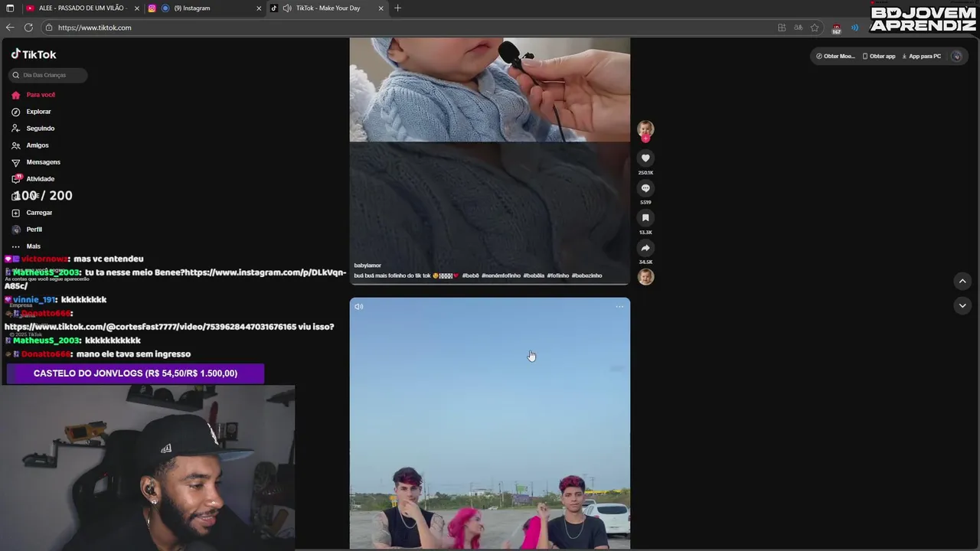Viewport: 980px width, 551px height.
Task: Open Mensagens in the sidebar
Action: click(35, 162)
